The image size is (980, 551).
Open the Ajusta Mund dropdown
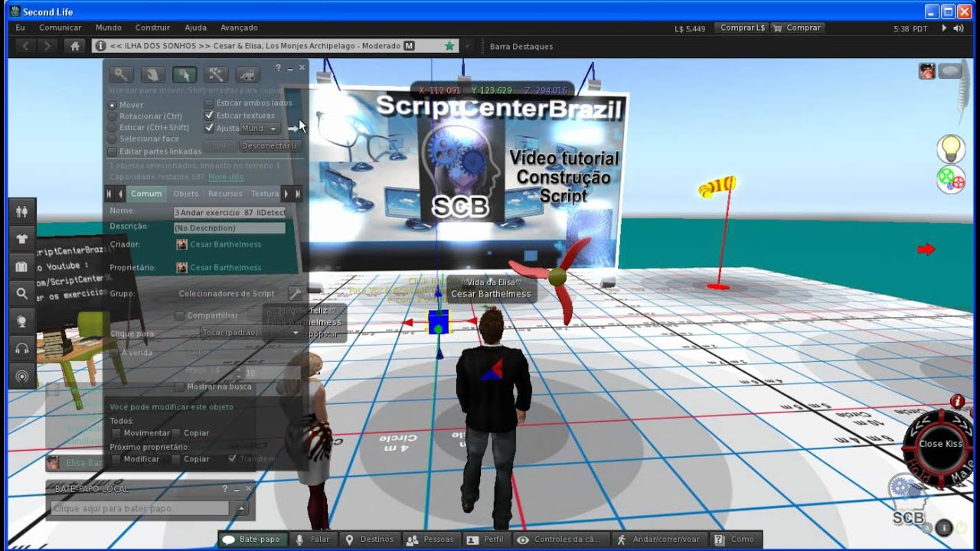(260, 129)
